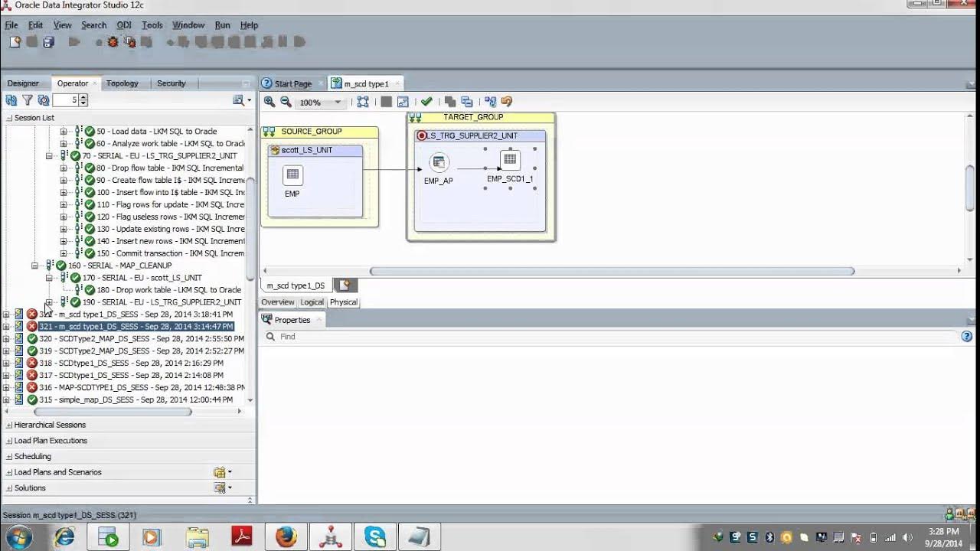Click the orange undo arrow icon
Viewport: 980px width, 551px height.
[x=506, y=102]
